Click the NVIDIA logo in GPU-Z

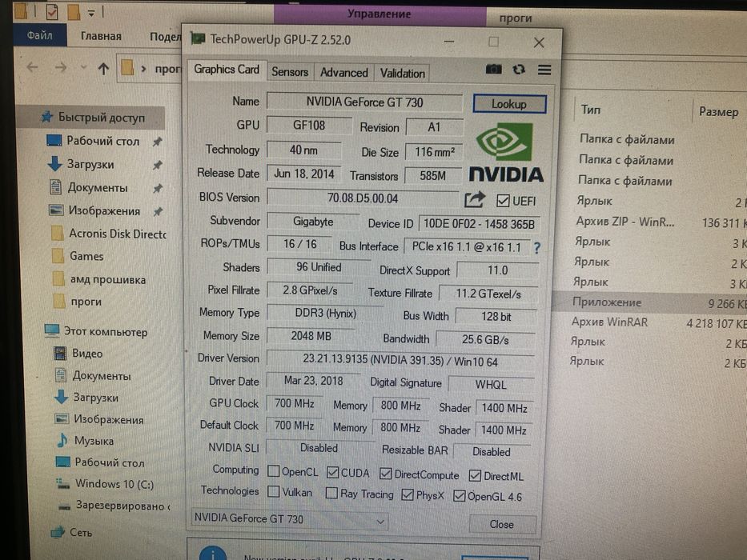[506, 152]
